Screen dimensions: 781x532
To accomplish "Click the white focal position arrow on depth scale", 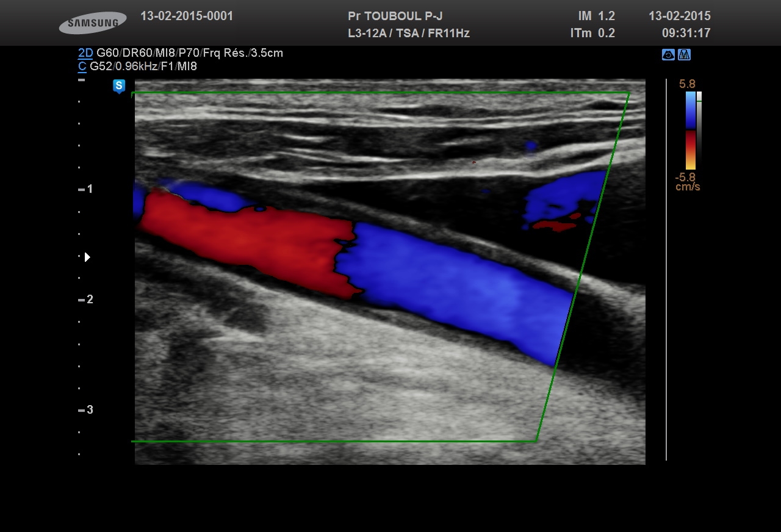I will coord(87,257).
